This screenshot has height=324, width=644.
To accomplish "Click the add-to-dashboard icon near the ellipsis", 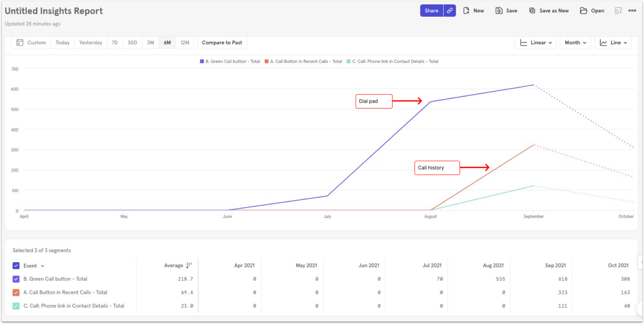I will [618, 11].
